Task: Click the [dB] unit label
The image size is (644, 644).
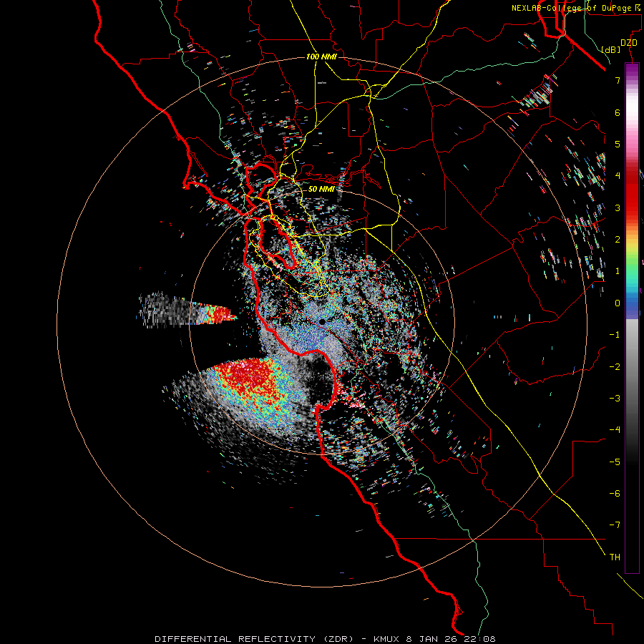Action: 611,49
